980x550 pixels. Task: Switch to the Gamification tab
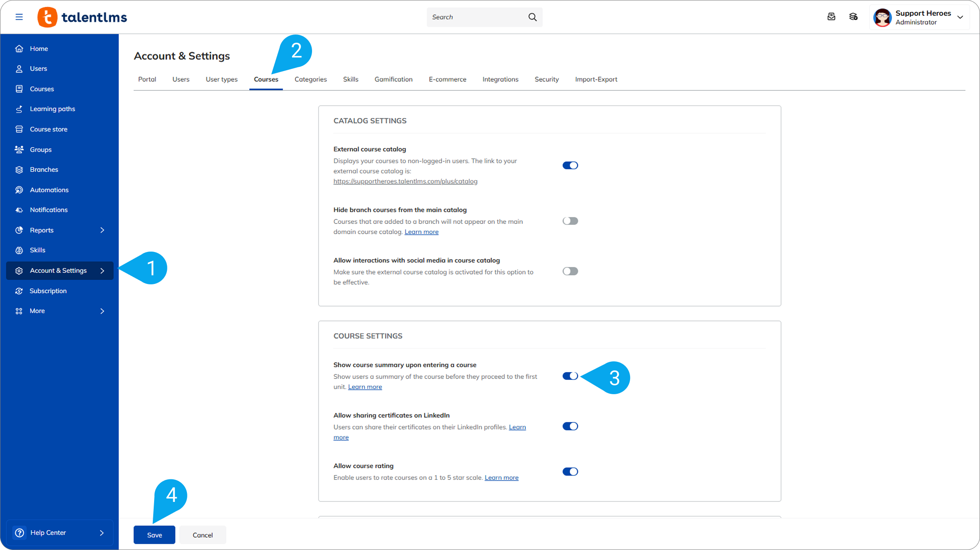pos(393,80)
